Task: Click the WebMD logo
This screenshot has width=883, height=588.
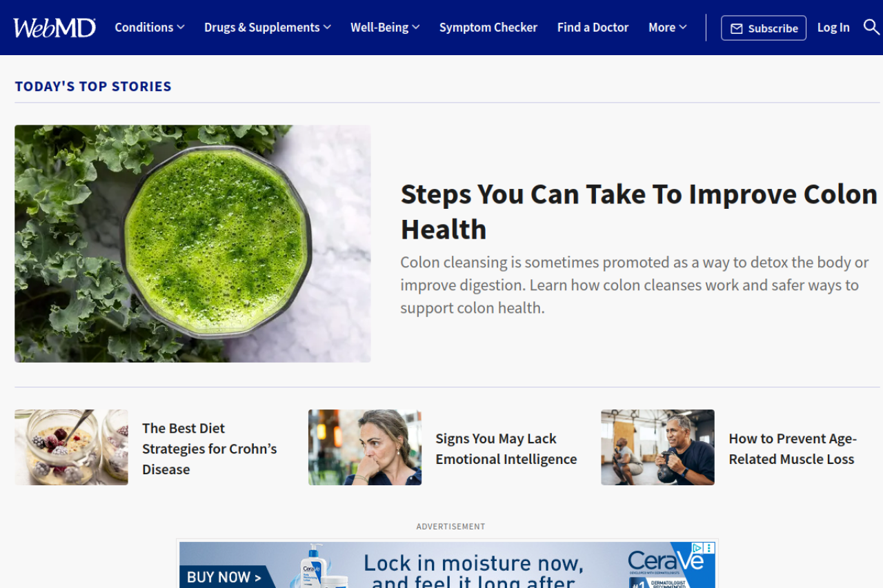Action: pyautogui.click(x=54, y=28)
